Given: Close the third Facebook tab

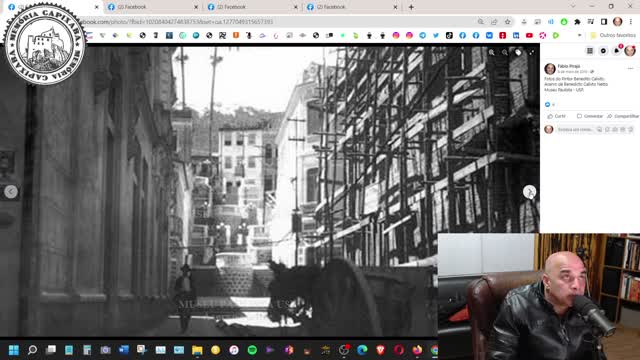Looking at the screenshot, I should [296, 7].
